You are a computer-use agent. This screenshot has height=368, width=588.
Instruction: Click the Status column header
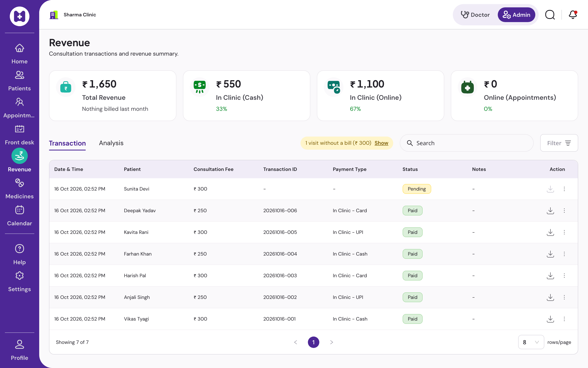tap(410, 169)
